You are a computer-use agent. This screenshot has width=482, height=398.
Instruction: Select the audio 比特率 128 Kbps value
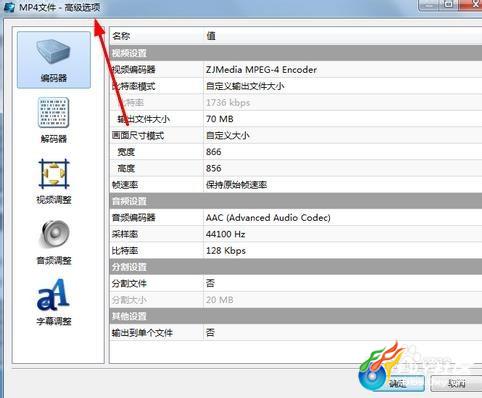point(343,251)
